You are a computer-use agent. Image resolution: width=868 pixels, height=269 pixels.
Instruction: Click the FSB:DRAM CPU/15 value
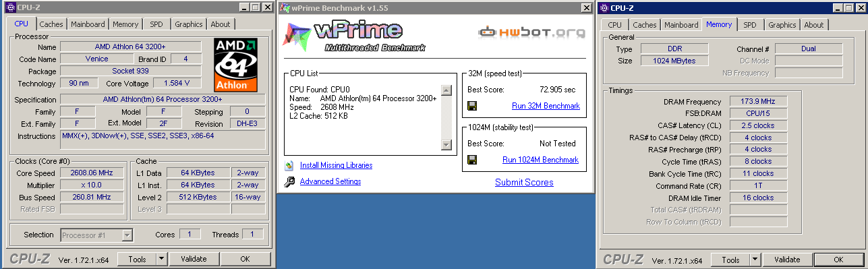click(x=758, y=113)
